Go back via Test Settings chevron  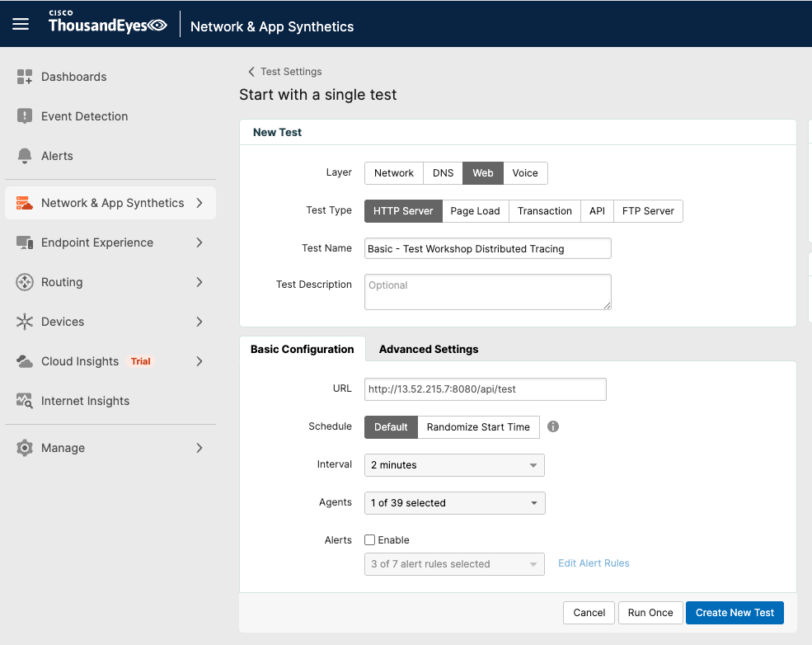[251, 72]
